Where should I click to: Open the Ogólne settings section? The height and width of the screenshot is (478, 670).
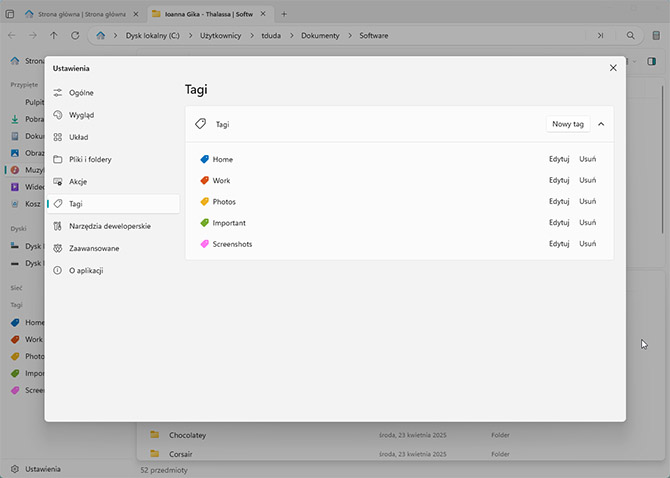[82, 92]
